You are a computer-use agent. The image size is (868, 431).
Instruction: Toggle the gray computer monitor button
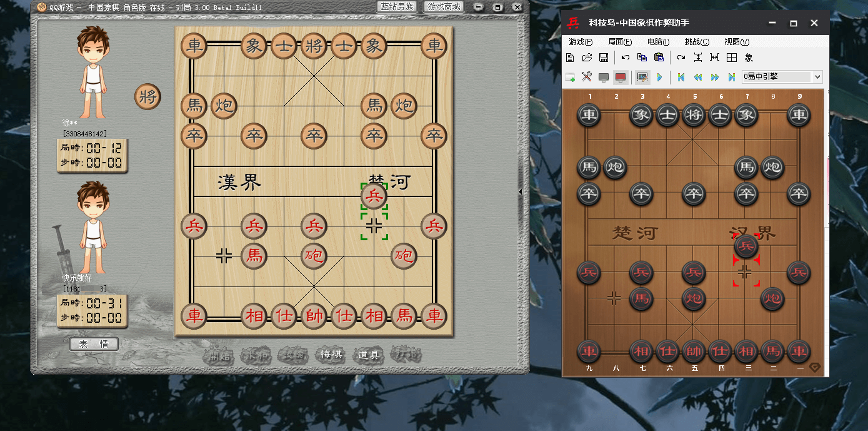(604, 77)
